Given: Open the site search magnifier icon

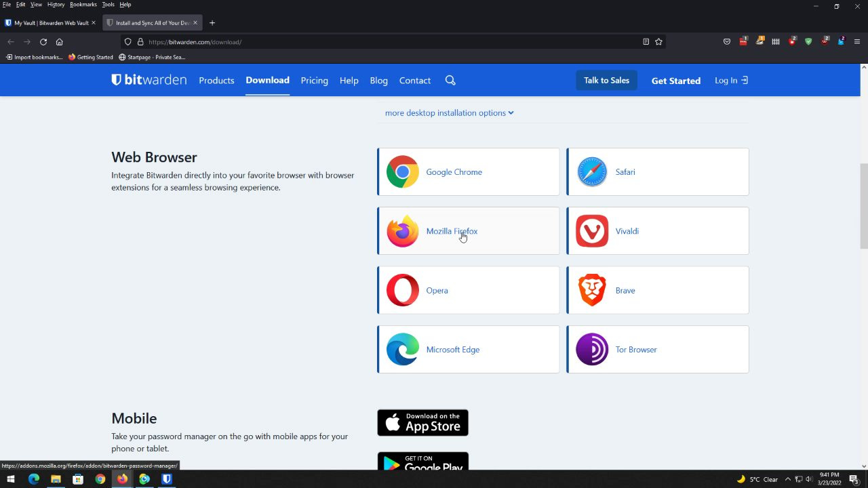Looking at the screenshot, I should tap(450, 81).
